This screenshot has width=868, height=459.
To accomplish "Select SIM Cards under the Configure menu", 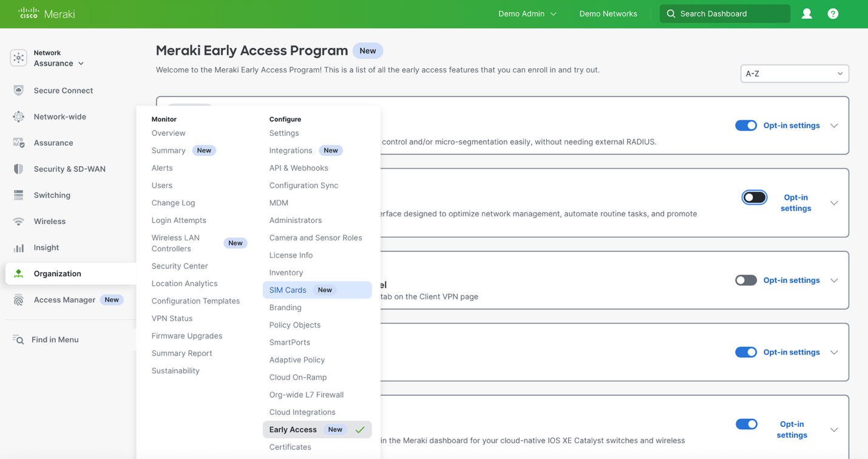I will (x=288, y=290).
